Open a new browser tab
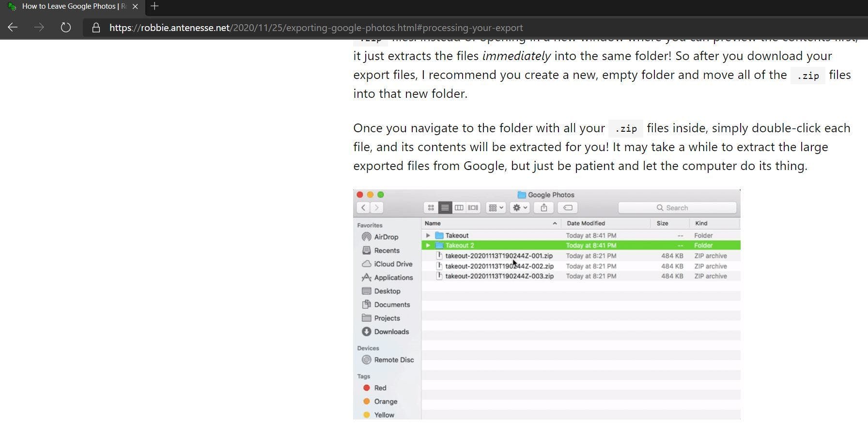The height and width of the screenshot is (434, 868). [x=155, y=6]
